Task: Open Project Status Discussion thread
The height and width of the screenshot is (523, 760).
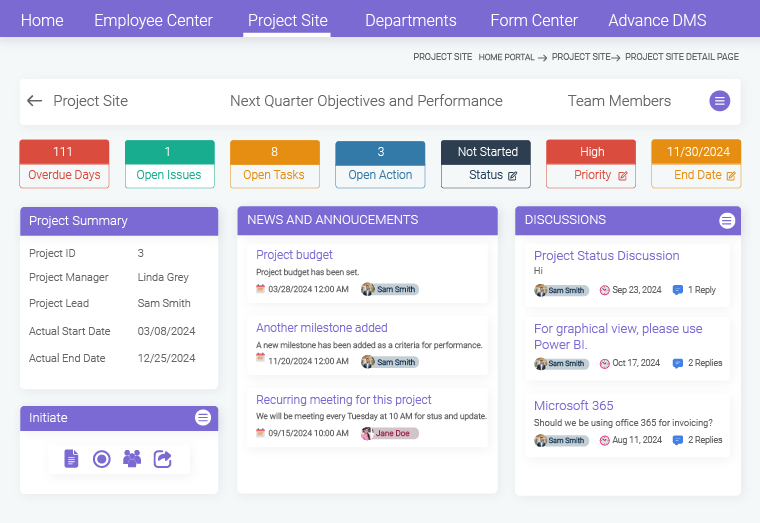Action: [606, 255]
